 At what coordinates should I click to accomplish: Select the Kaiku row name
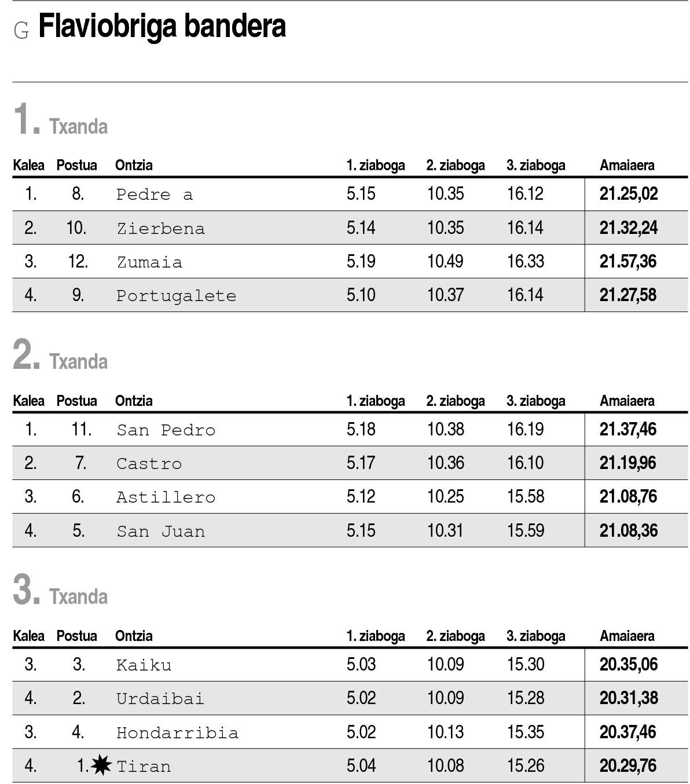[144, 665]
